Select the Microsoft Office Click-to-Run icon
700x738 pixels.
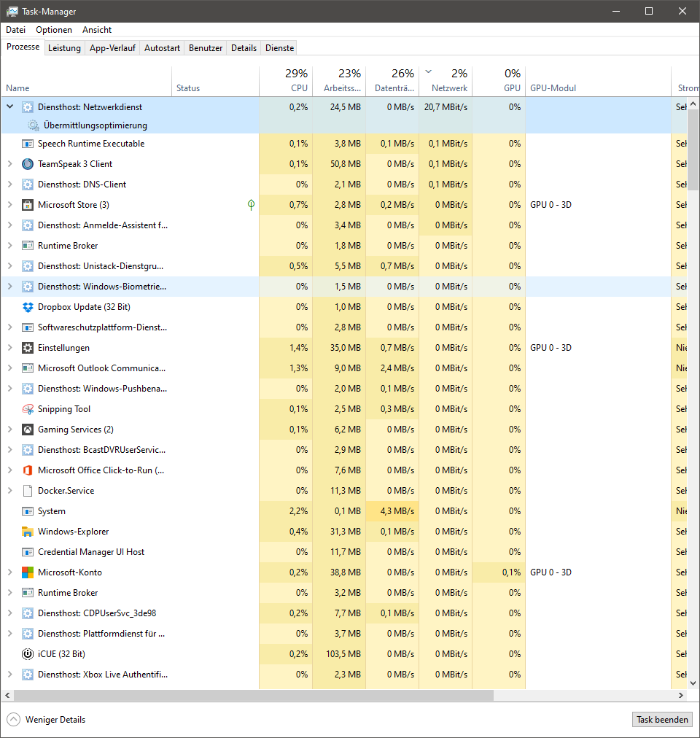(28, 470)
